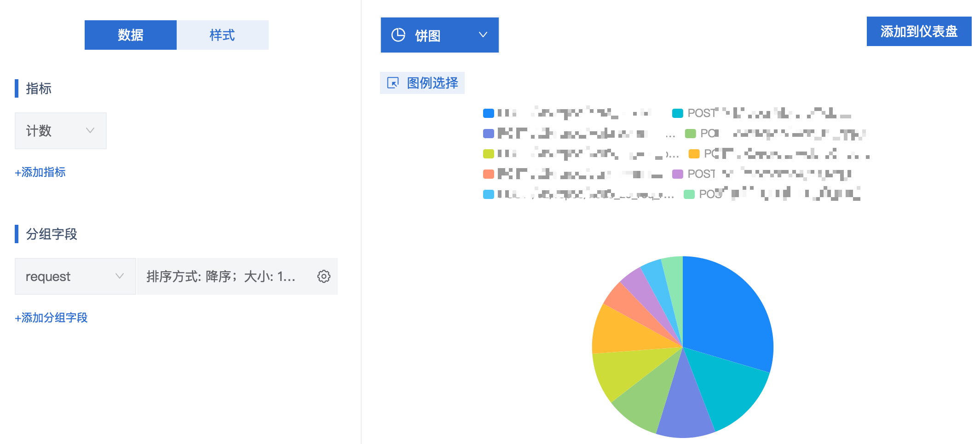Toggle the mint green legend swatch
This screenshot has width=980, height=444.
point(689,194)
